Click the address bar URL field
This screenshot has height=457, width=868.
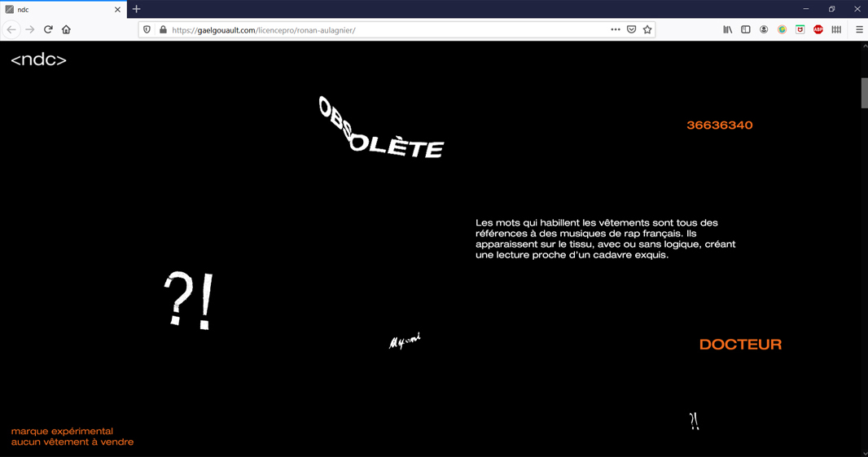[383, 30]
